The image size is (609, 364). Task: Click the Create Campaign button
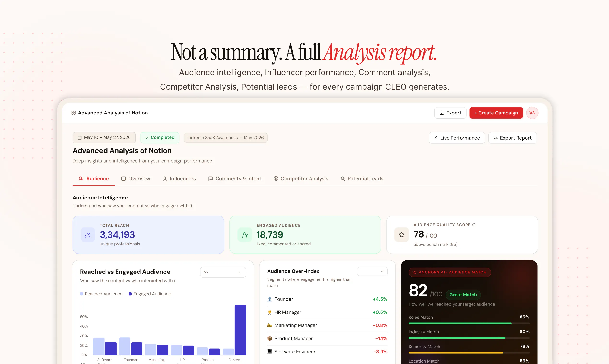coord(496,113)
